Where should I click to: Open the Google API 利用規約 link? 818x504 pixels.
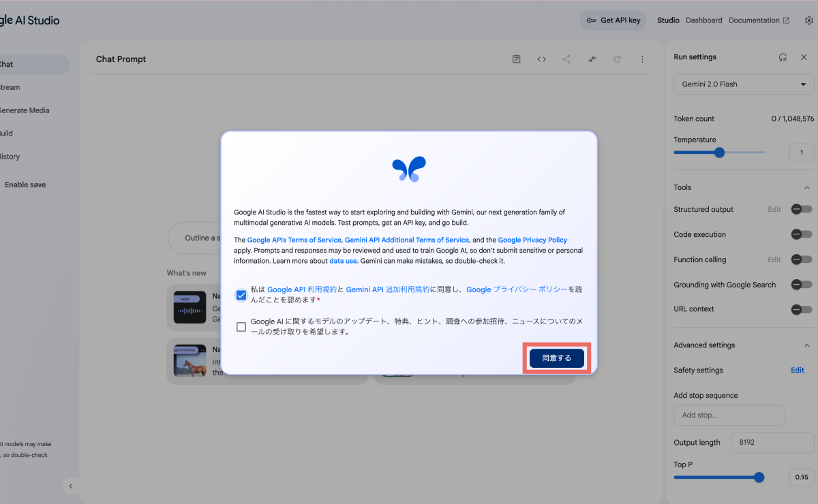[x=302, y=289]
